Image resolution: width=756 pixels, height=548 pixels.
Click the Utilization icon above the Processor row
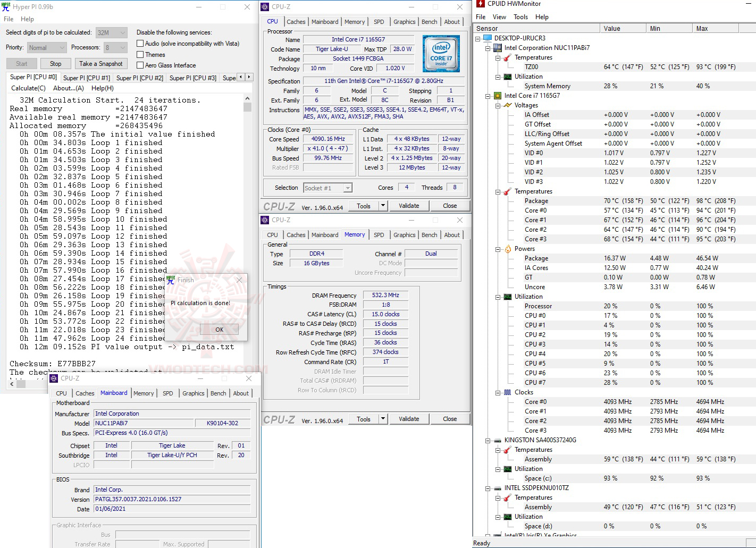tap(507, 297)
